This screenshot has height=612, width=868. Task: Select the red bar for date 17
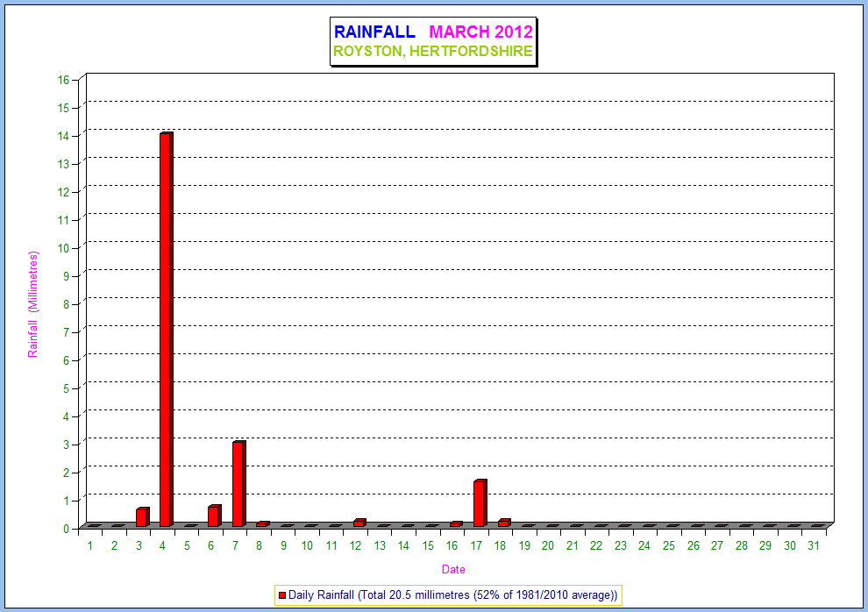click(x=480, y=503)
